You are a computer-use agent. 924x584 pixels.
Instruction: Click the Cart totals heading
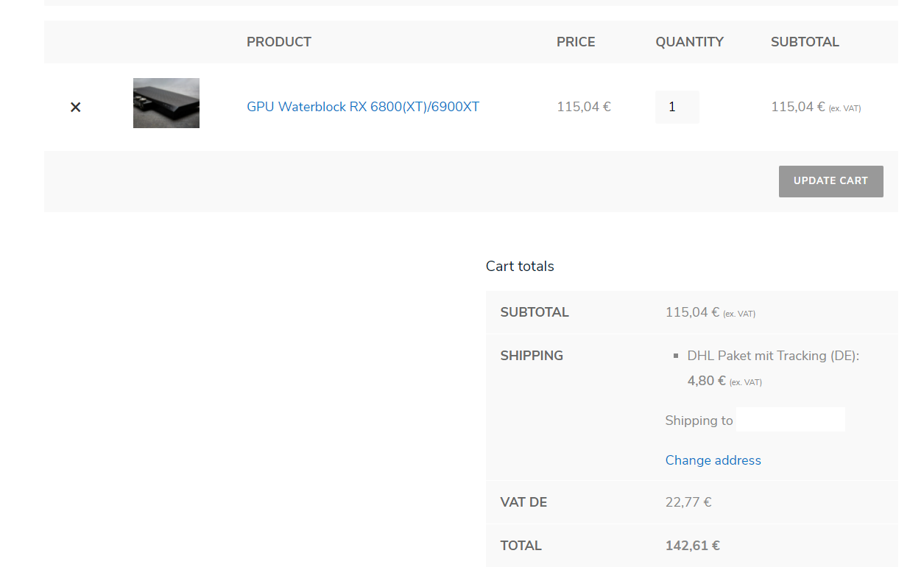[520, 266]
